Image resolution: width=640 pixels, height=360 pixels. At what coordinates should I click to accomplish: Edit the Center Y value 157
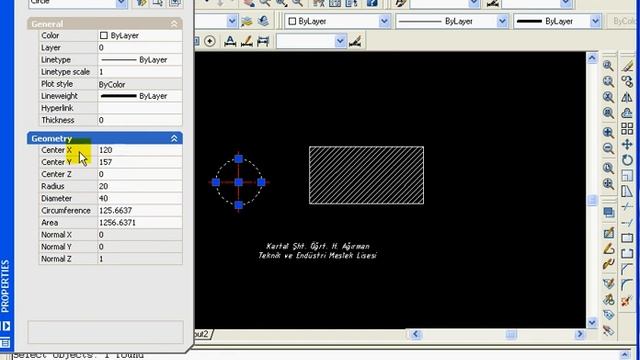tap(140, 162)
